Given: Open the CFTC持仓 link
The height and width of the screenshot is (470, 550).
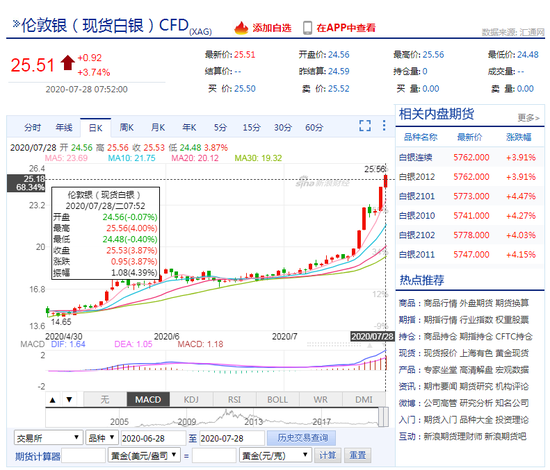Looking at the screenshot, I should [x=514, y=336].
